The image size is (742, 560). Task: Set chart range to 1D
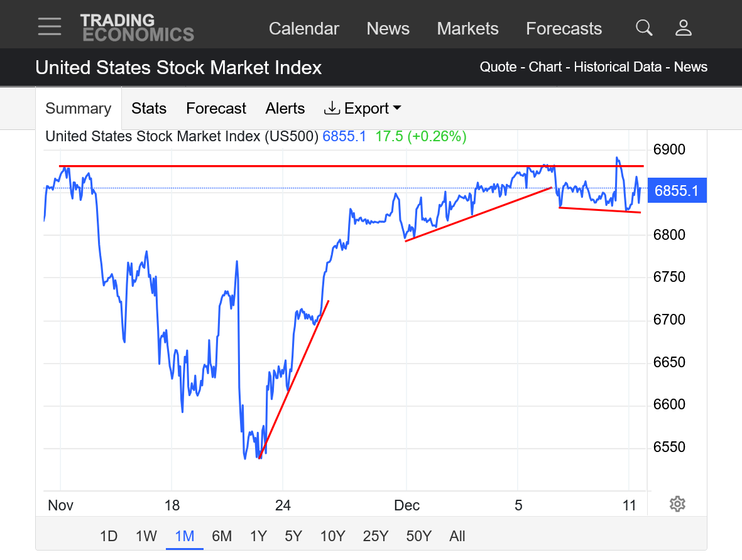tap(109, 536)
